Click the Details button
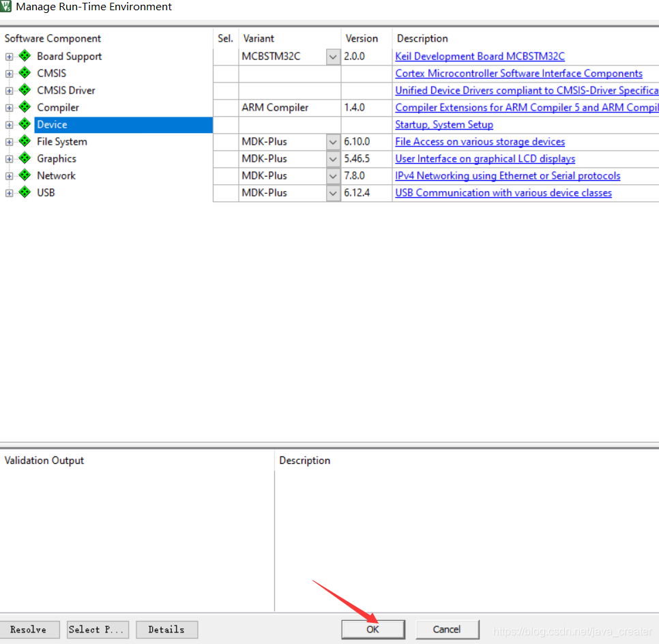 click(x=167, y=629)
